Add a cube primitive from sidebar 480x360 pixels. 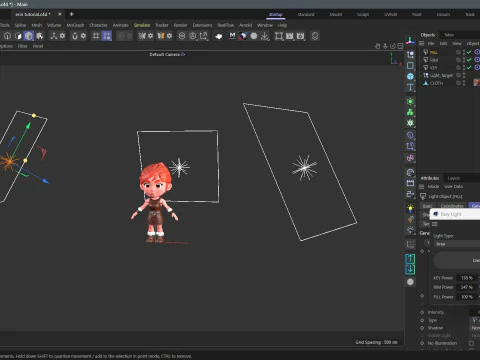coord(410,76)
